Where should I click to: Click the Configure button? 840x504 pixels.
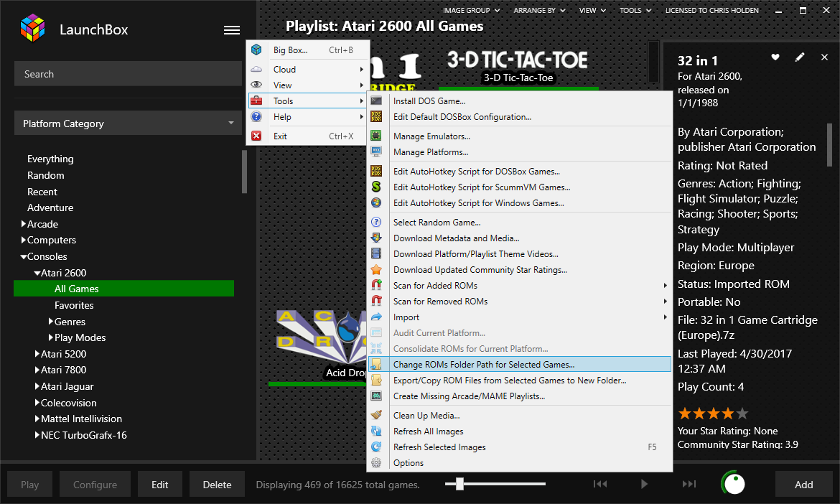click(x=95, y=485)
